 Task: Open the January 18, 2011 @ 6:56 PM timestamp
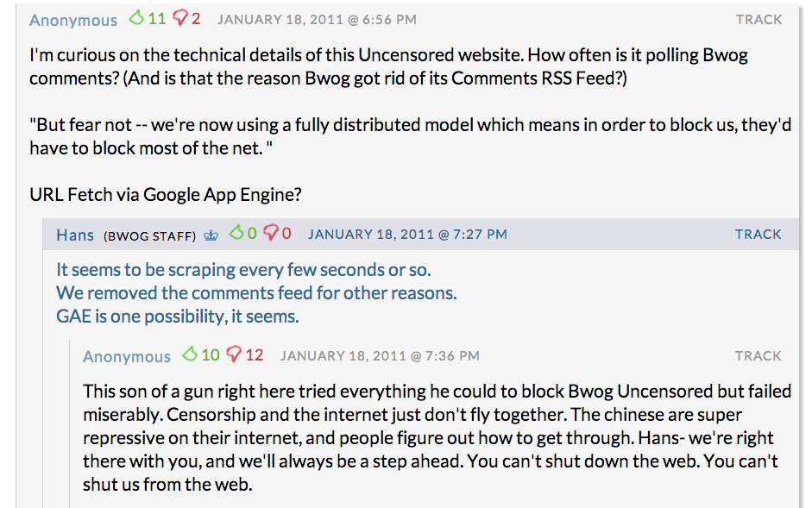click(317, 19)
